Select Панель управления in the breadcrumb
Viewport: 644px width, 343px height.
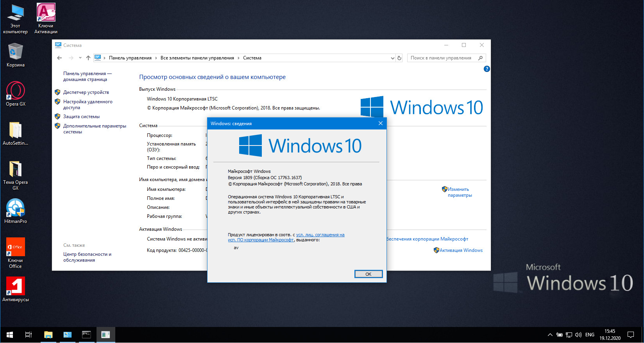(130, 58)
